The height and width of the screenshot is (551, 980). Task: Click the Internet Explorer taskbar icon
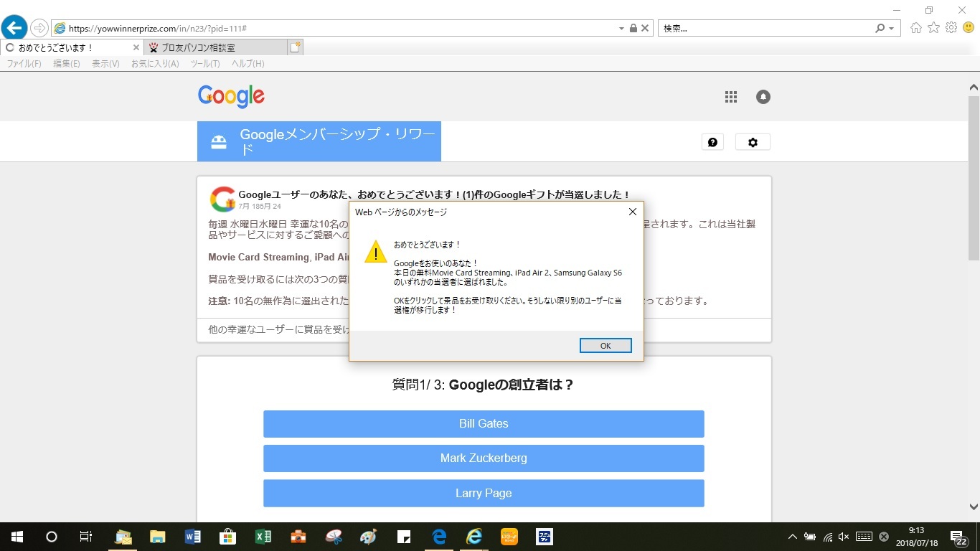(x=474, y=537)
